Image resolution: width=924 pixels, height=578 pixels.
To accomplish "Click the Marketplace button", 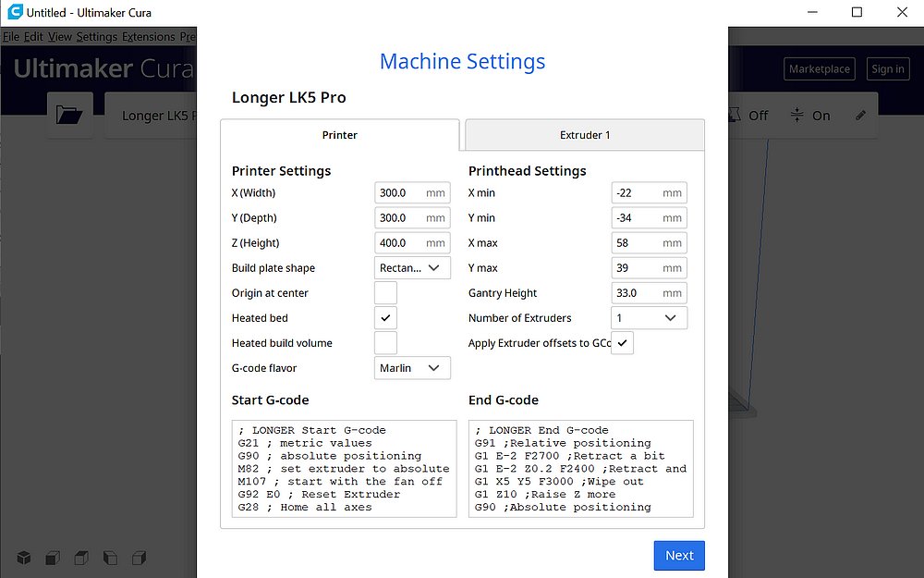I will (819, 69).
